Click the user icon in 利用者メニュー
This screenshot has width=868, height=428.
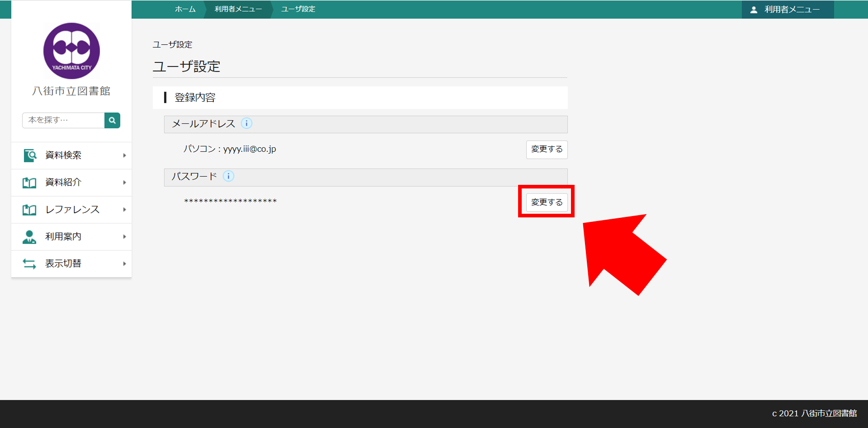pos(754,9)
